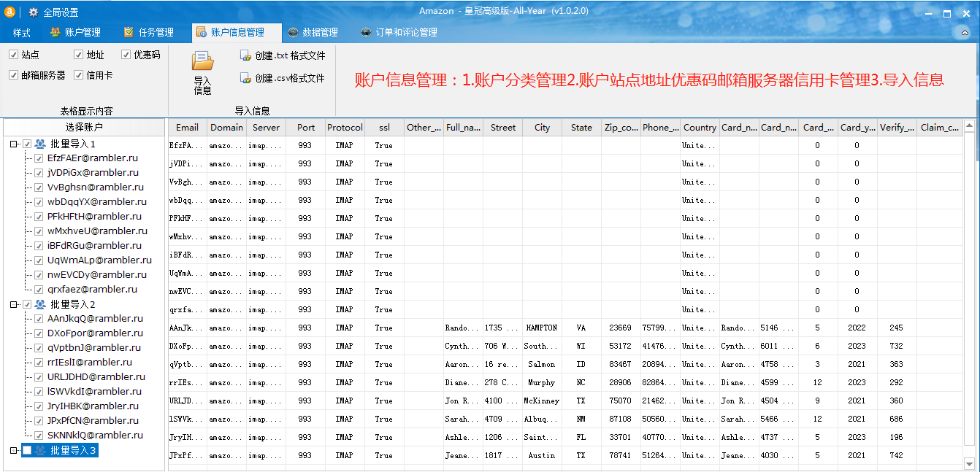Collapse the 批量导入1 tree node
This screenshot has height=472, width=980.
14,144
